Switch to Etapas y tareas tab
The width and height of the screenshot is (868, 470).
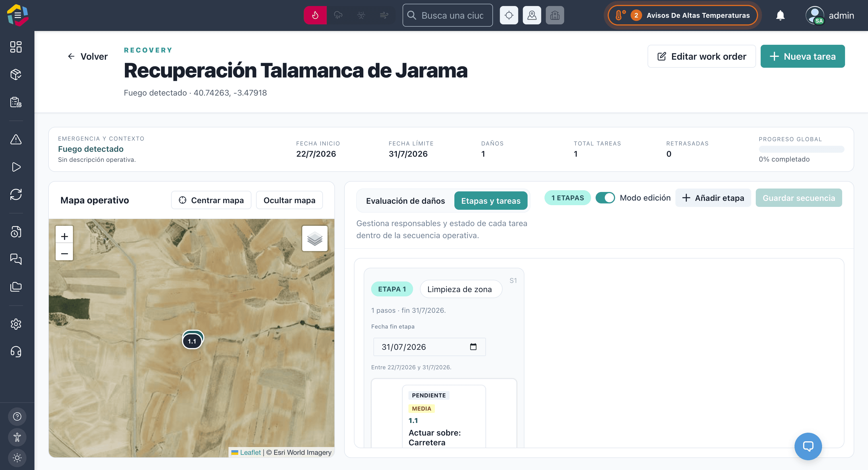point(491,201)
